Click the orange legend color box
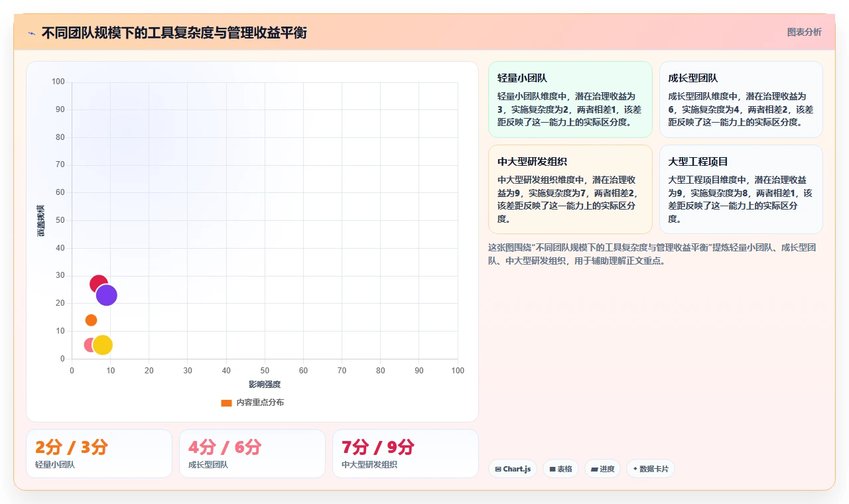The height and width of the screenshot is (504, 849). [x=226, y=403]
